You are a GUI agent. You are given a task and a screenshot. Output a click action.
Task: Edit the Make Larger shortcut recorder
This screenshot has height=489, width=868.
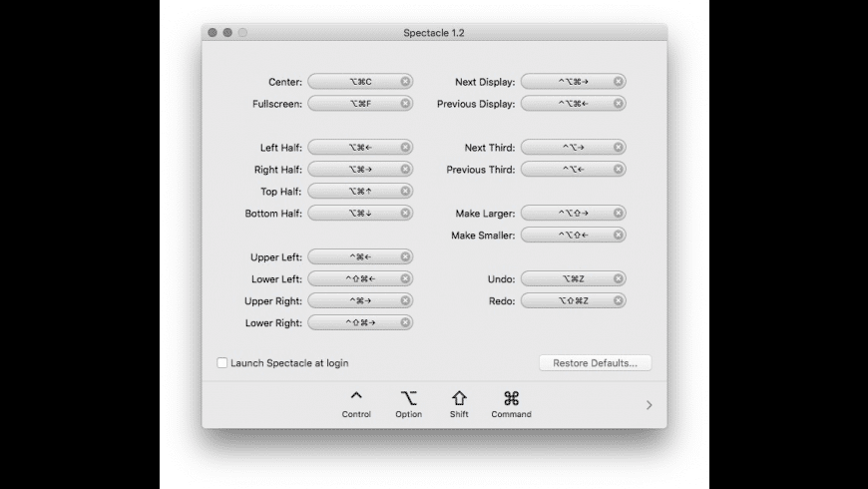pyautogui.click(x=573, y=214)
